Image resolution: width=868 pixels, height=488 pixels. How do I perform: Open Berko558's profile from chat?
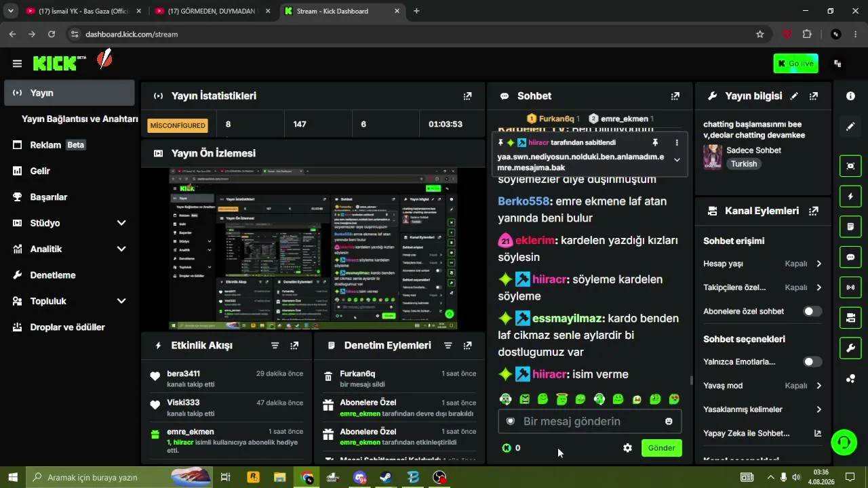pos(524,201)
